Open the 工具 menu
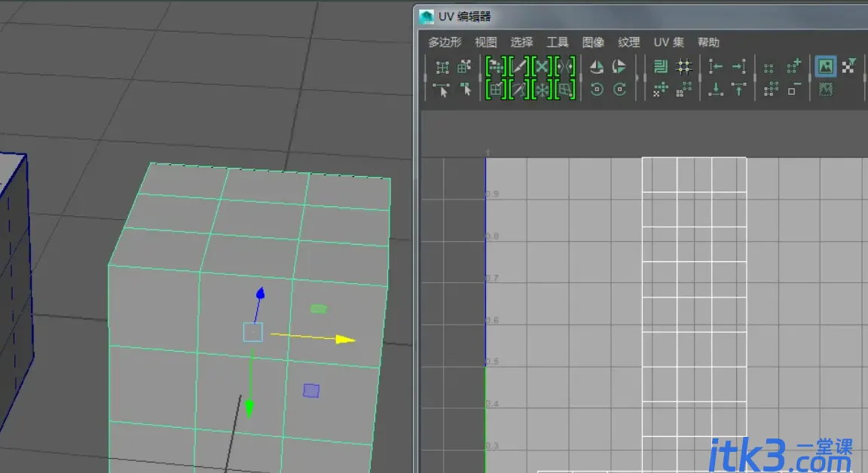 coord(558,42)
